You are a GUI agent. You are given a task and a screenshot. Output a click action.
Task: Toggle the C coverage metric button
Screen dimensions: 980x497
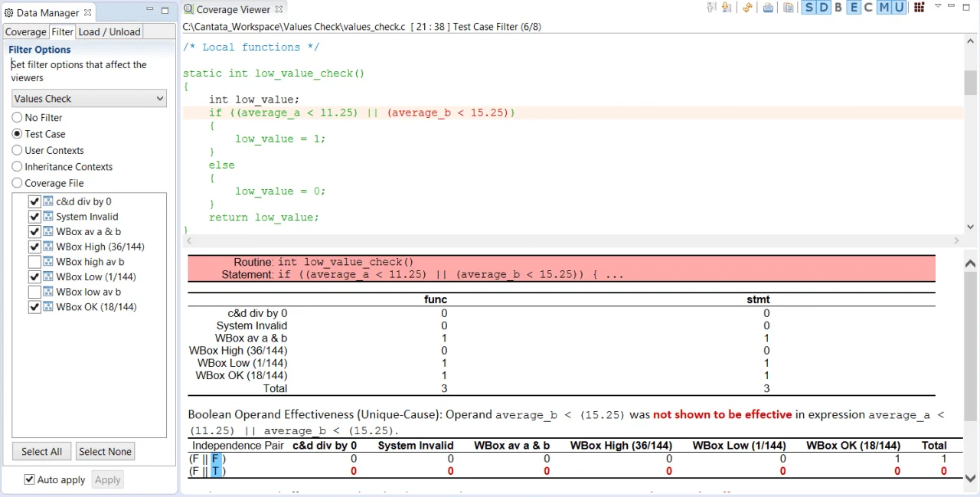click(x=868, y=8)
